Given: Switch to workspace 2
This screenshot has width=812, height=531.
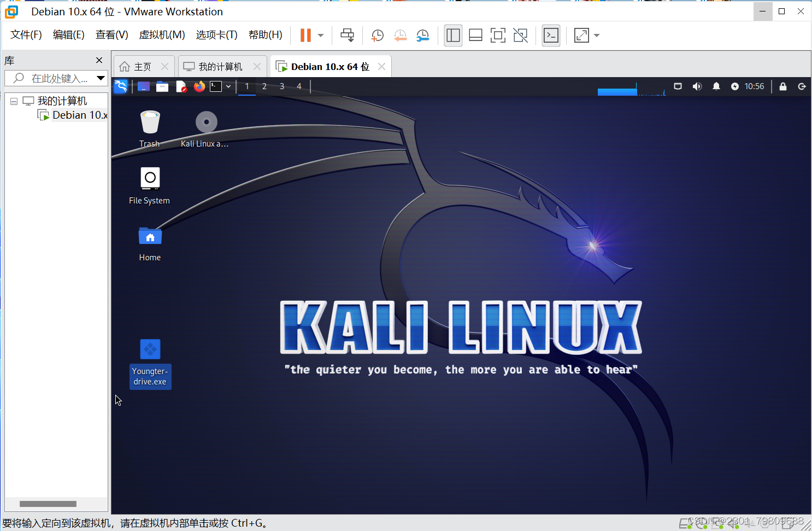Looking at the screenshot, I should coord(264,86).
